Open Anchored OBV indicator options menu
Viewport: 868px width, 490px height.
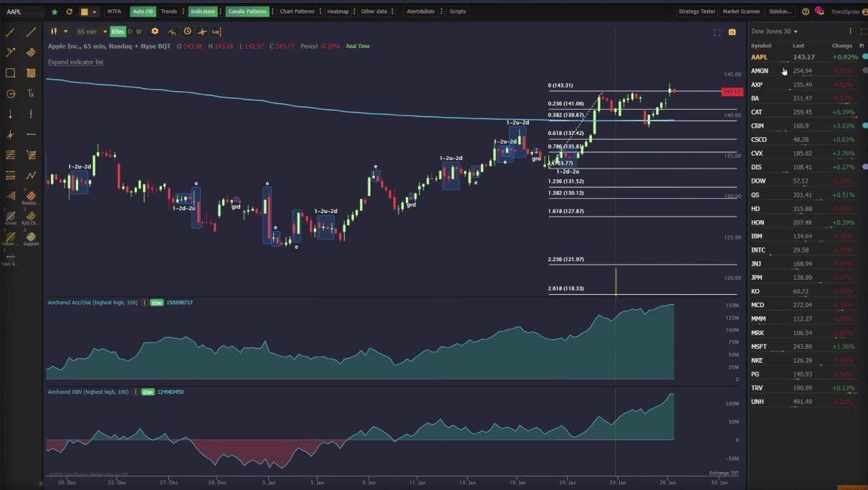tap(135, 392)
